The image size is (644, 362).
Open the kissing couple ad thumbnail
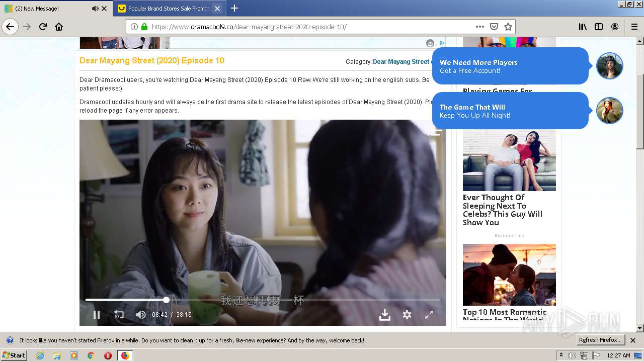[509, 275]
